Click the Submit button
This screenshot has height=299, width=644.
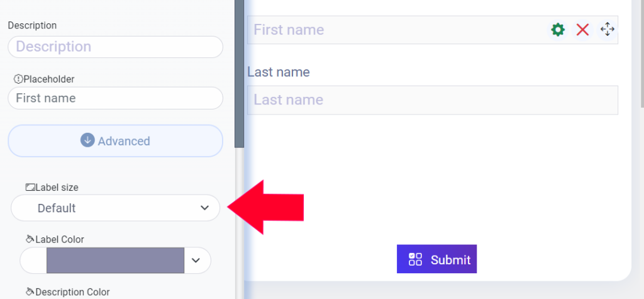click(x=436, y=259)
